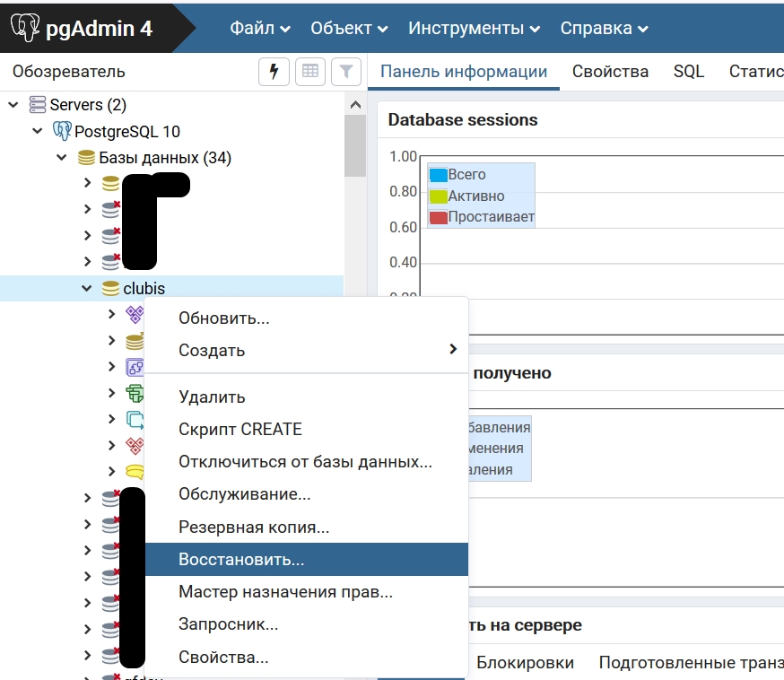784x680 pixels.
Task: Select Скрипт CREATE menu entry
Action: pos(307,429)
